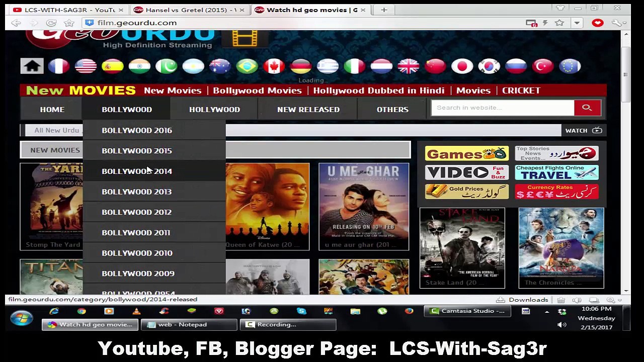Open the BOLLYWOOD menu
The image size is (644, 362).
[x=127, y=109]
